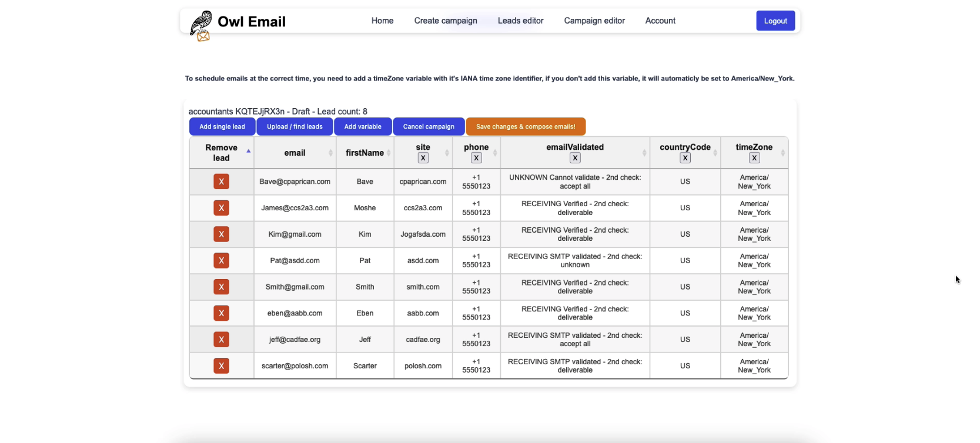Image resolution: width=980 pixels, height=443 pixels.
Task: Sort by Remove lead column arrow
Action: tap(248, 152)
